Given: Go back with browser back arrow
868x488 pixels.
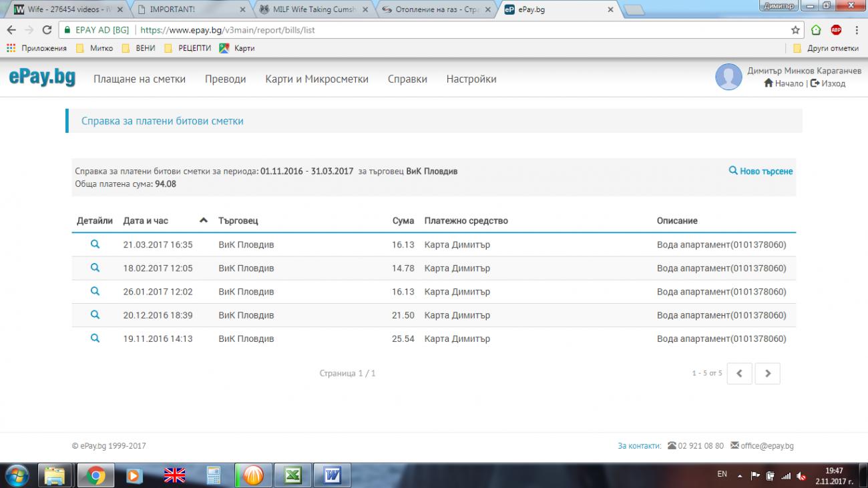Looking at the screenshot, I should tap(11, 30).
